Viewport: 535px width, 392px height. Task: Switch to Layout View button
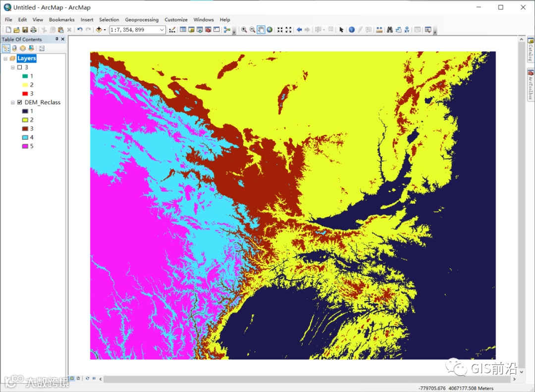coord(78,378)
